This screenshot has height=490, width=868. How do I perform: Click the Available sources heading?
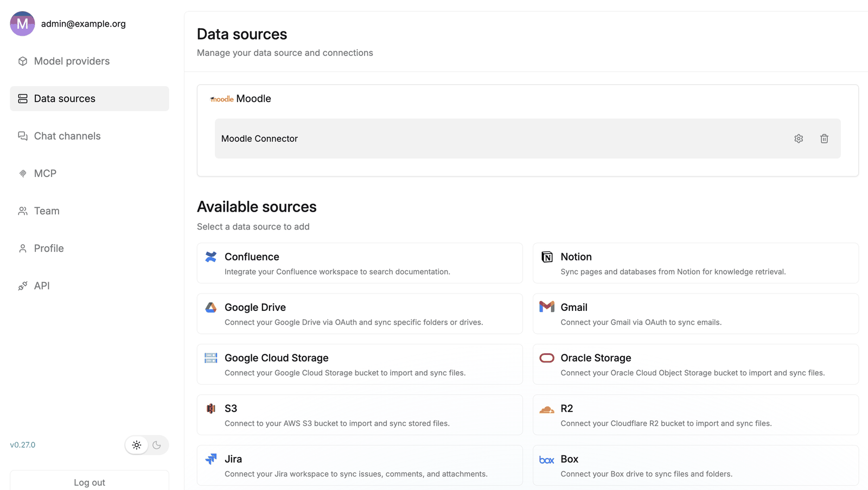(x=257, y=207)
